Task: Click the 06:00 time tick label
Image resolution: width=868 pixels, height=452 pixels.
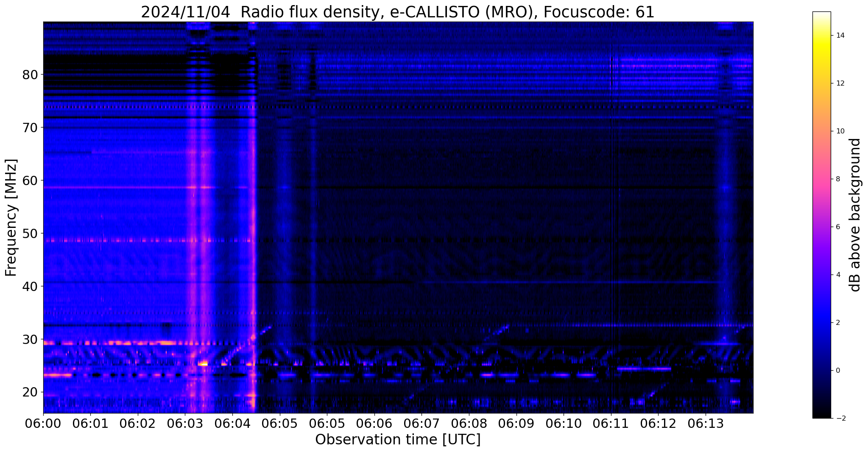Action: [43, 424]
